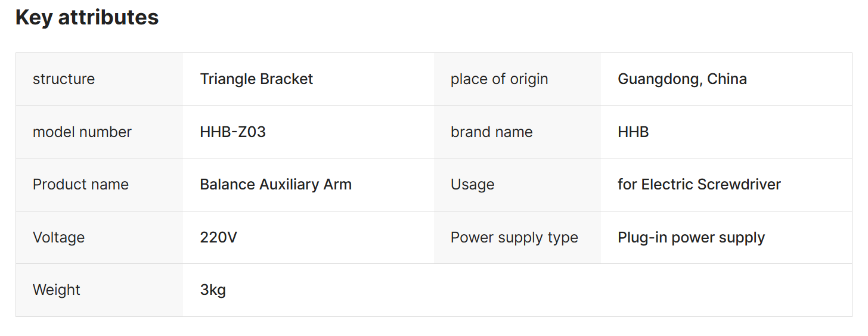Select the "HHB-Z03" model value
The width and height of the screenshot is (868, 336).
click(232, 132)
